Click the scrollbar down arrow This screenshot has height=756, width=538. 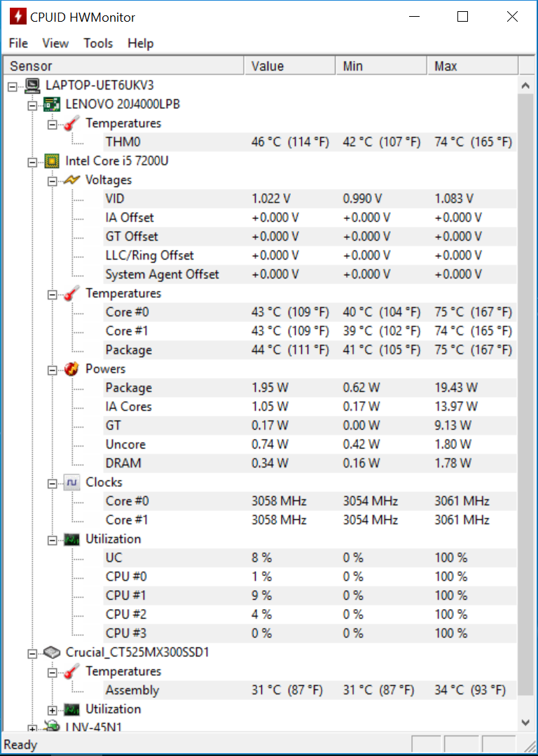[x=525, y=722]
